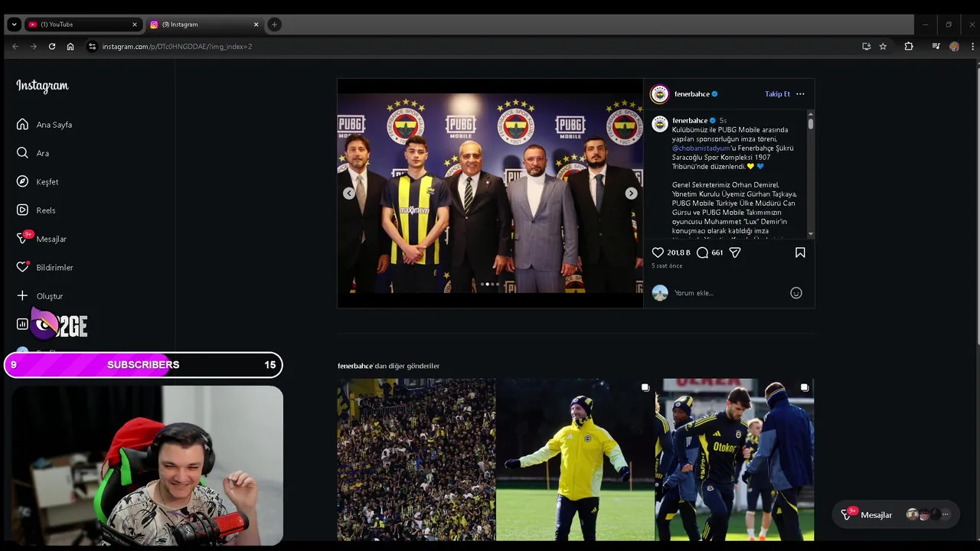Open the @chobanistadyum mention link
Viewport: 980px width, 551px height.
701,148
